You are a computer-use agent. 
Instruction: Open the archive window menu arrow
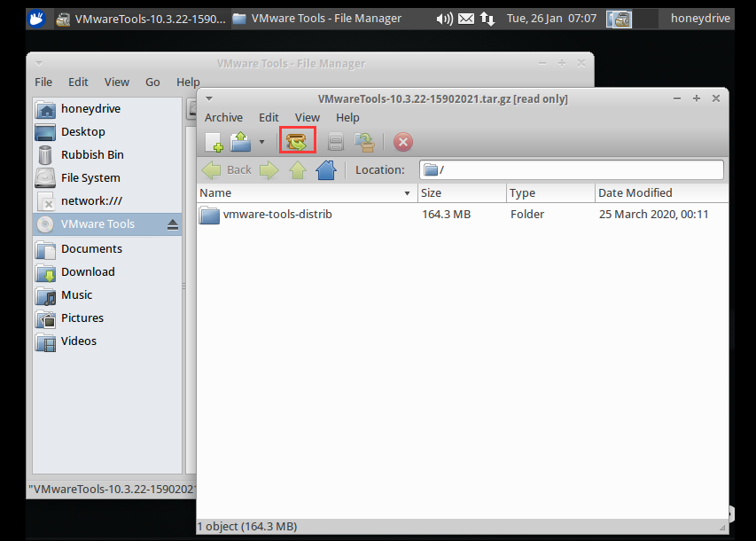(209, 99)
